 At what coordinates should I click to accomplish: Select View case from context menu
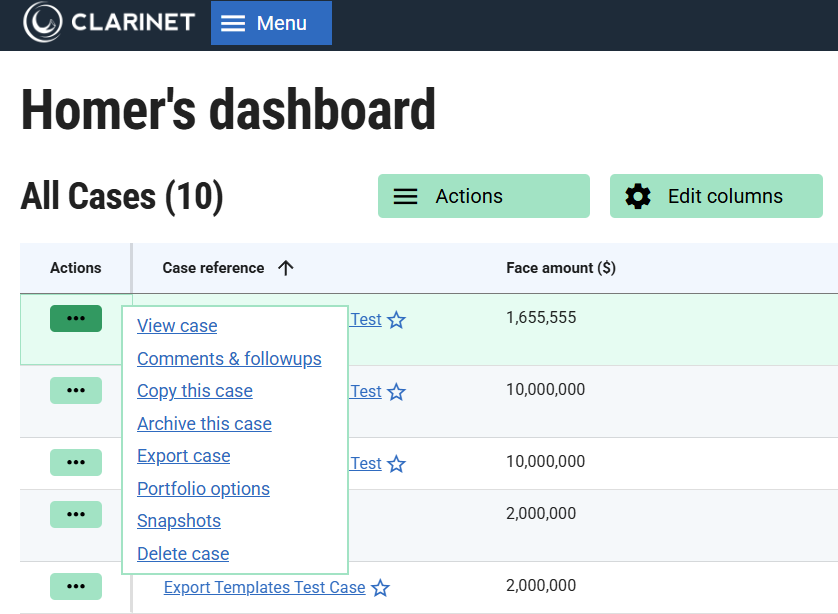177,326
